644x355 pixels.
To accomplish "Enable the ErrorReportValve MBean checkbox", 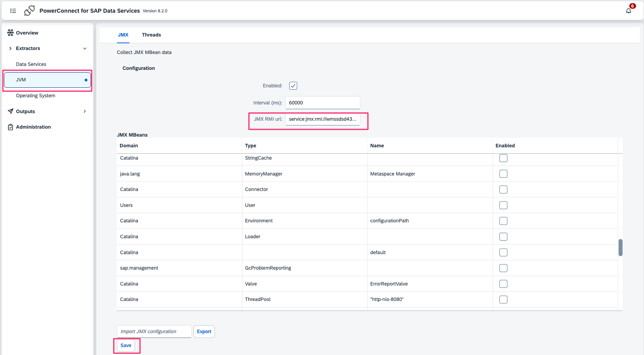I will [503, 284].
